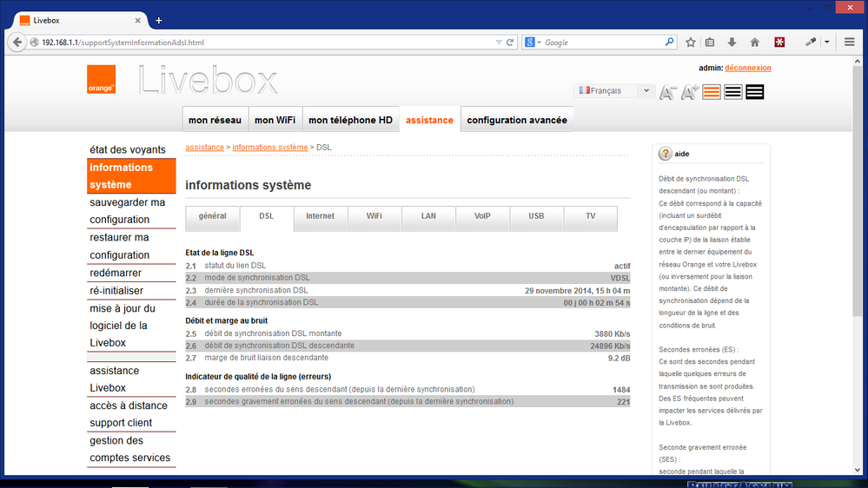Open the mon WiFi menu
Viewport: 868px width, 488px height.
(275, 120)
